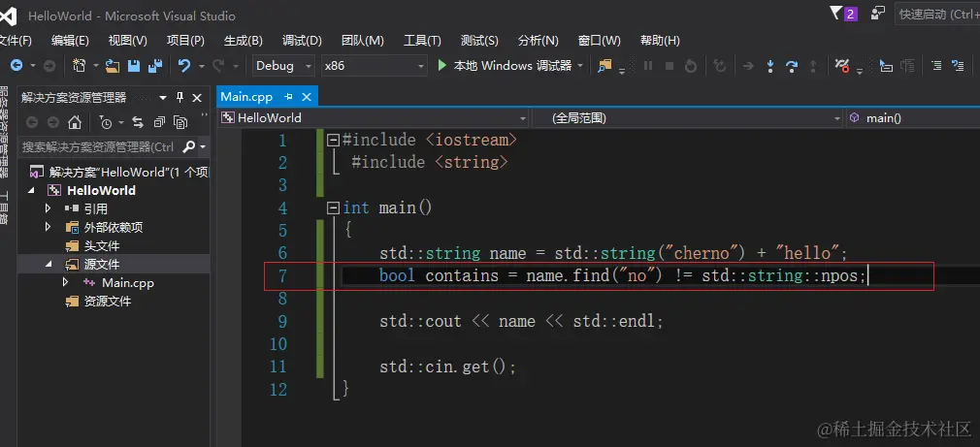
Task: Open the 项目(P) menu
Action: tap(185, 41)
